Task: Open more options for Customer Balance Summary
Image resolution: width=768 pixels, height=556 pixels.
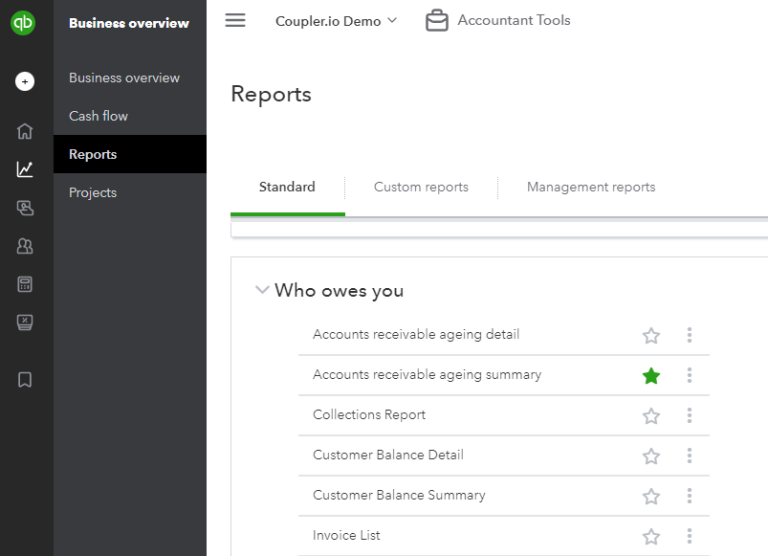Action: tap(689, 496)
